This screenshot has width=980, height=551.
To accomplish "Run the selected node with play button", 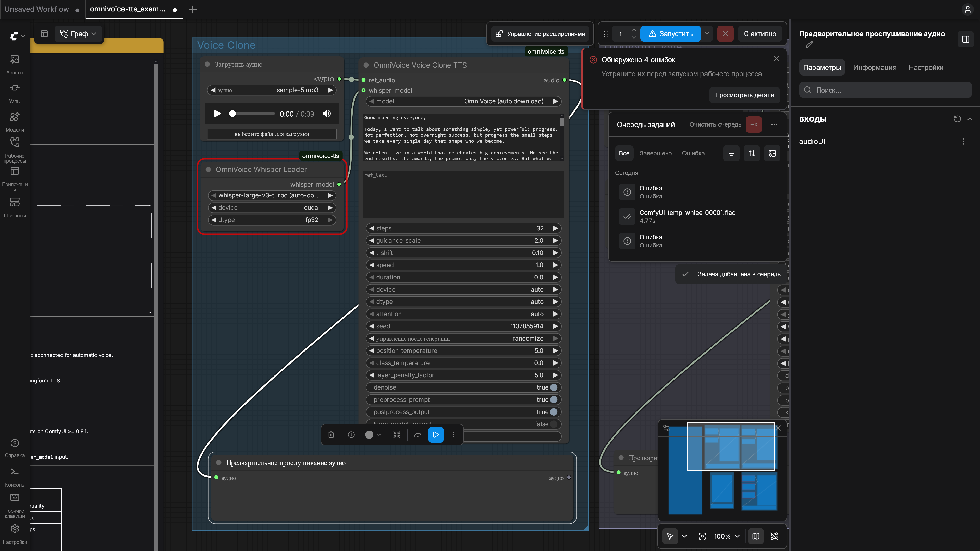I will [x=436, y=435].
